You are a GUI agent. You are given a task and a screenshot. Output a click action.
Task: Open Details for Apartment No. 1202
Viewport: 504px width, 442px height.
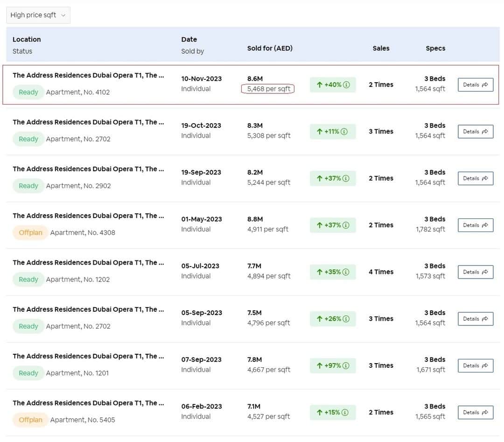pos(476,272)
